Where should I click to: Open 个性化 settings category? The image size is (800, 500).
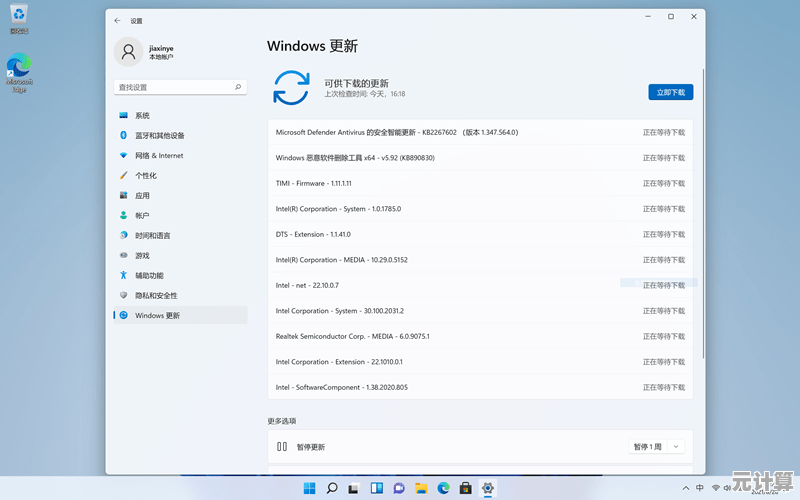pos(180,175)
